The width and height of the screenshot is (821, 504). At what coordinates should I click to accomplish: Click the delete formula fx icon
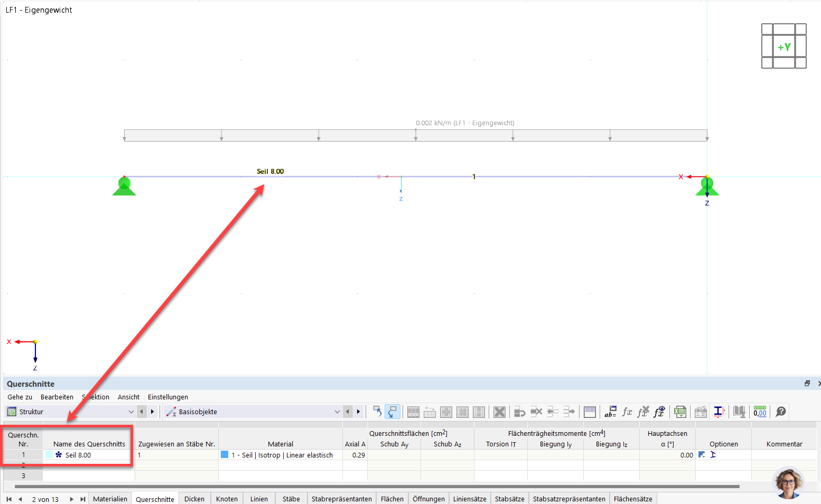click(643, 412)
